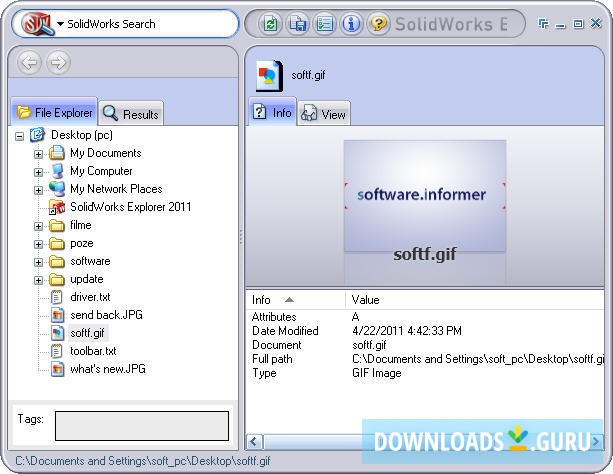Click the send back.JPG image icon

pos(57,315)
